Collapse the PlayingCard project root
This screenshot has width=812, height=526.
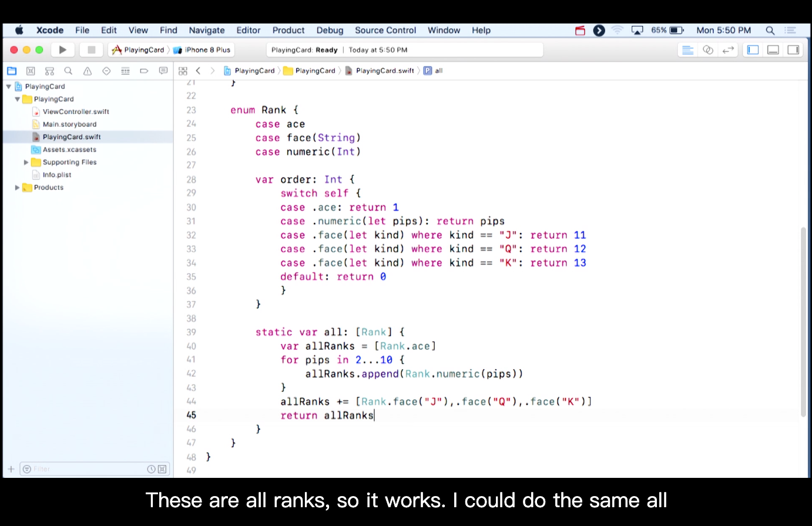tap(9, 87)
